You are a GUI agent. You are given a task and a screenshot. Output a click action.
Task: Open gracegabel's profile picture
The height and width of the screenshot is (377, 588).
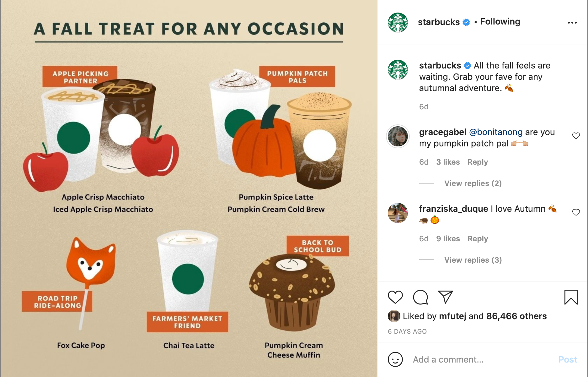tap(398, 136)
